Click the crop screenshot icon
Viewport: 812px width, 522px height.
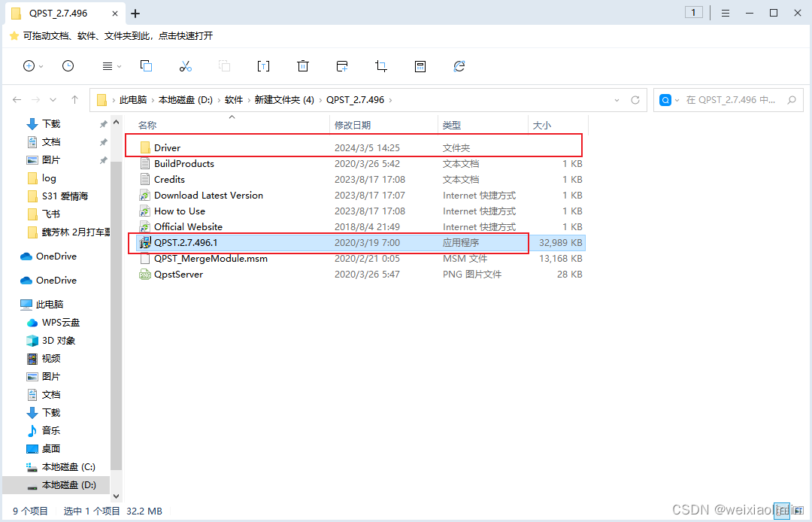(381, 65)
